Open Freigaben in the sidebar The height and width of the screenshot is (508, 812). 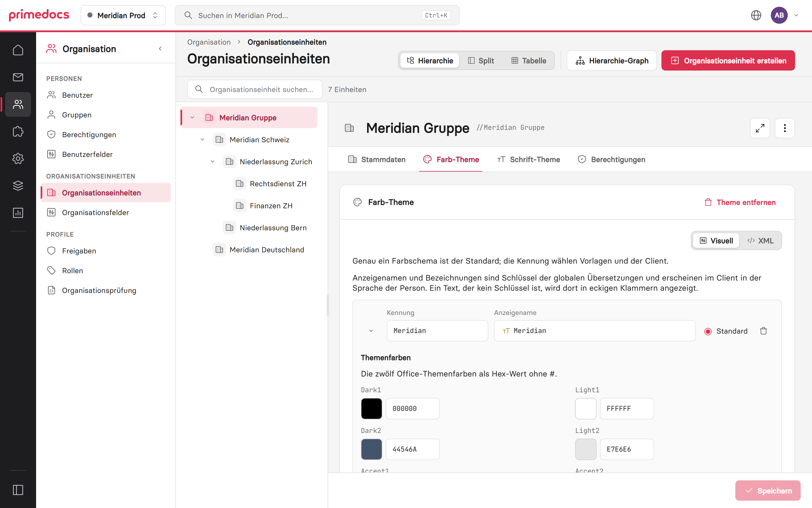(x=106, y=251)
